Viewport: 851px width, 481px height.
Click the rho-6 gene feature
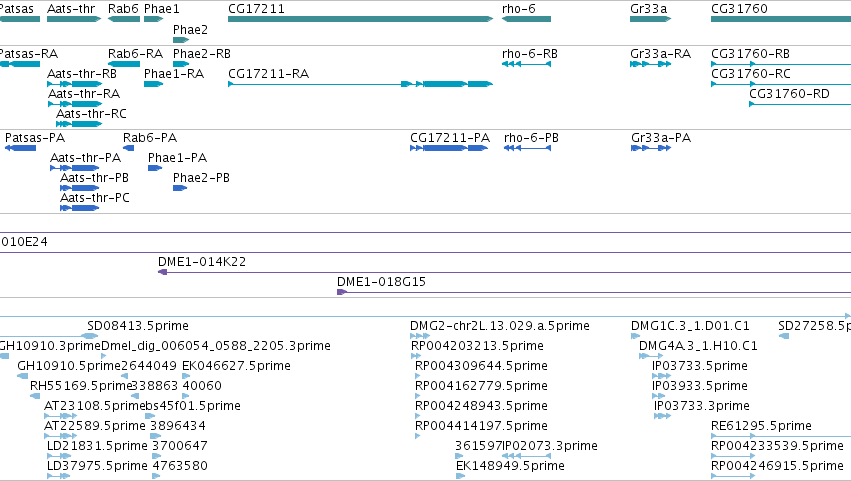pos(526,19)
